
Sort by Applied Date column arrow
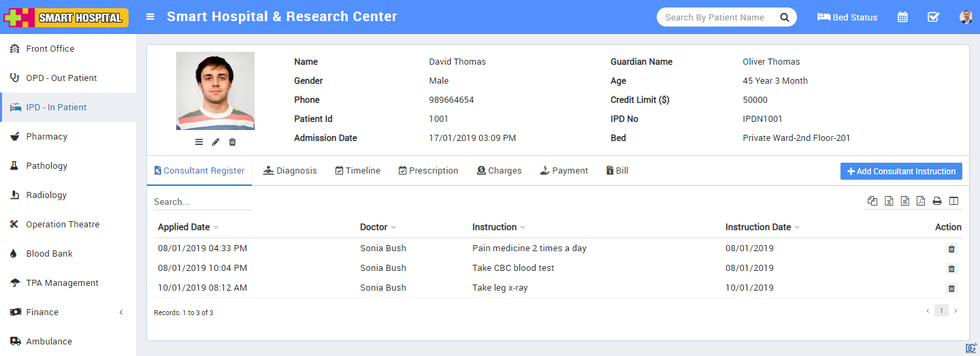pyautogui.click(x=216, y=227)
